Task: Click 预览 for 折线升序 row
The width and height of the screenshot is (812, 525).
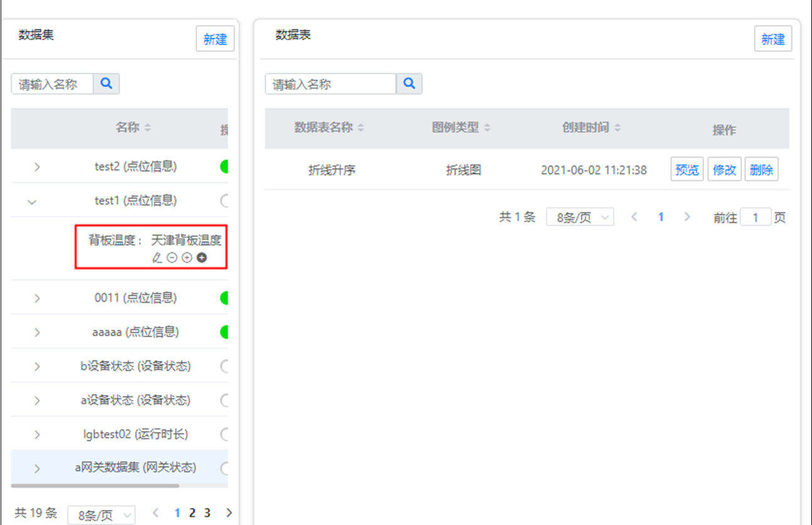Action: click(x=687, y=170)
